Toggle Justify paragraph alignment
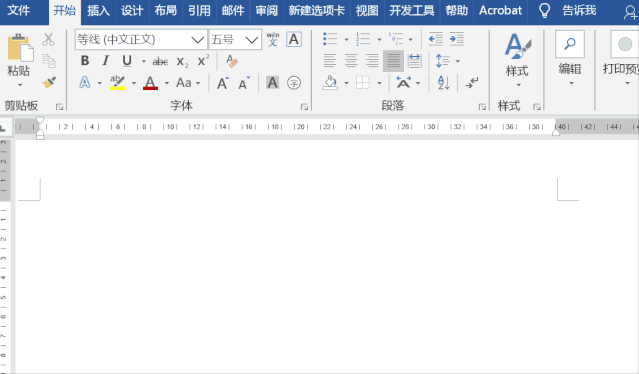 pyautogui.click(x=393, y=61)
